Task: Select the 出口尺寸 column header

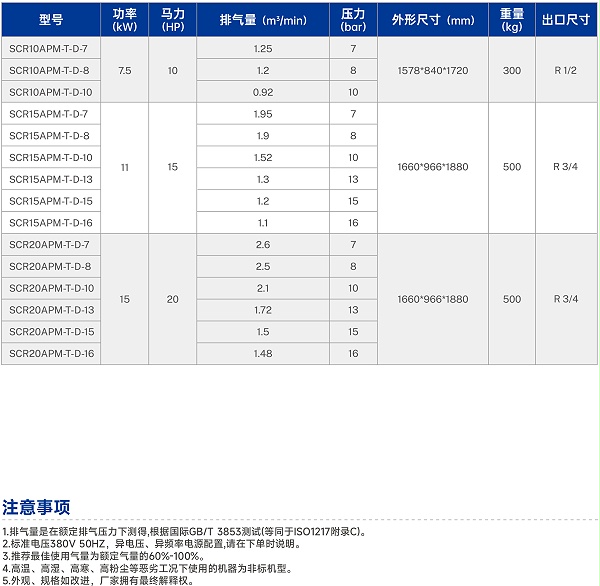Action: (x=565, y=20)
